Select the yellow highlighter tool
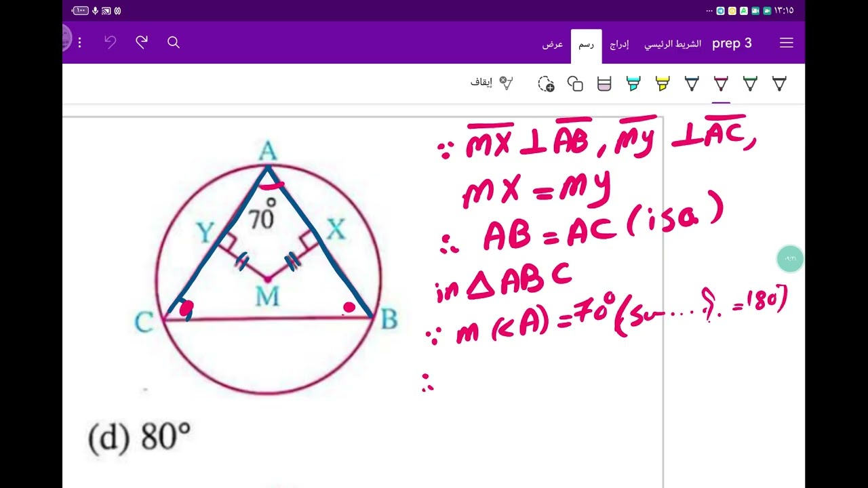Viewport: 868px width, 488px height. coord(663,83)
